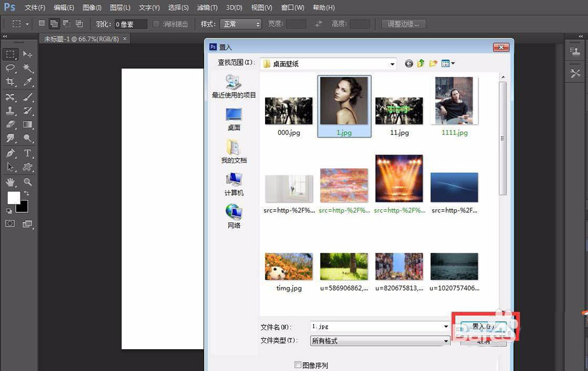The width and height of the screenshot is (588, 371).
Task: Select the Blur tool
Action: 10,138
